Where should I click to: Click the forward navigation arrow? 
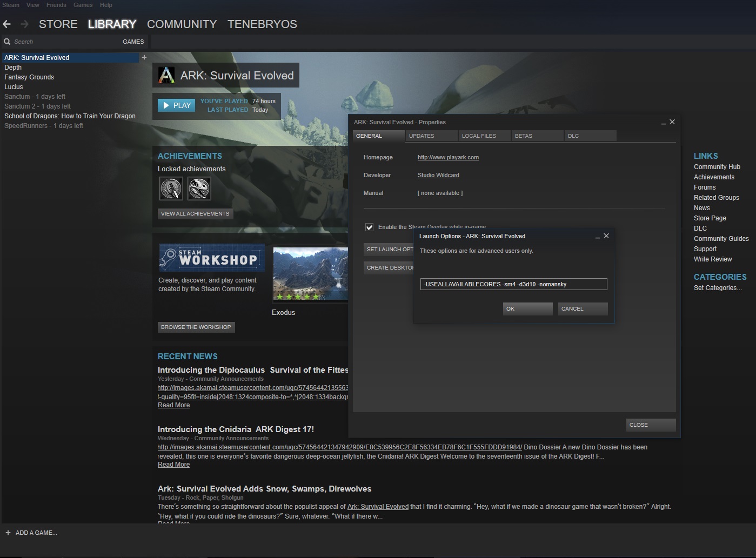click(24, 24)
